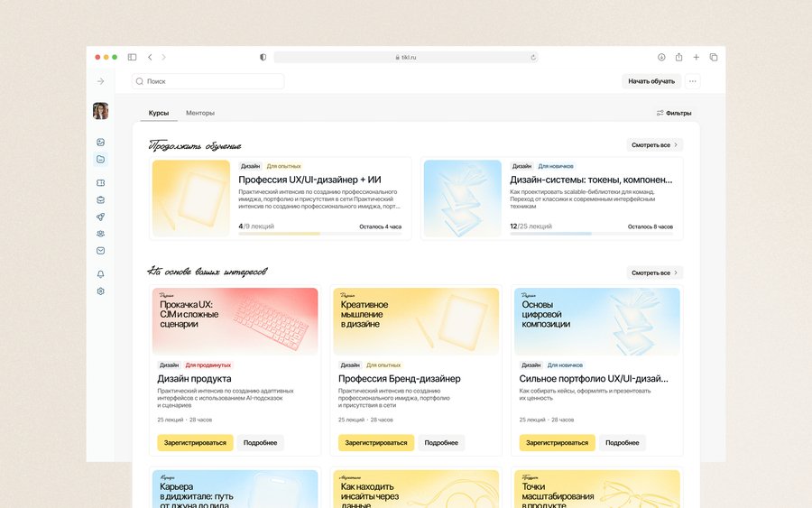Switch to the Менторы tab
812x508 pixels.
click(x=200, y=113)
